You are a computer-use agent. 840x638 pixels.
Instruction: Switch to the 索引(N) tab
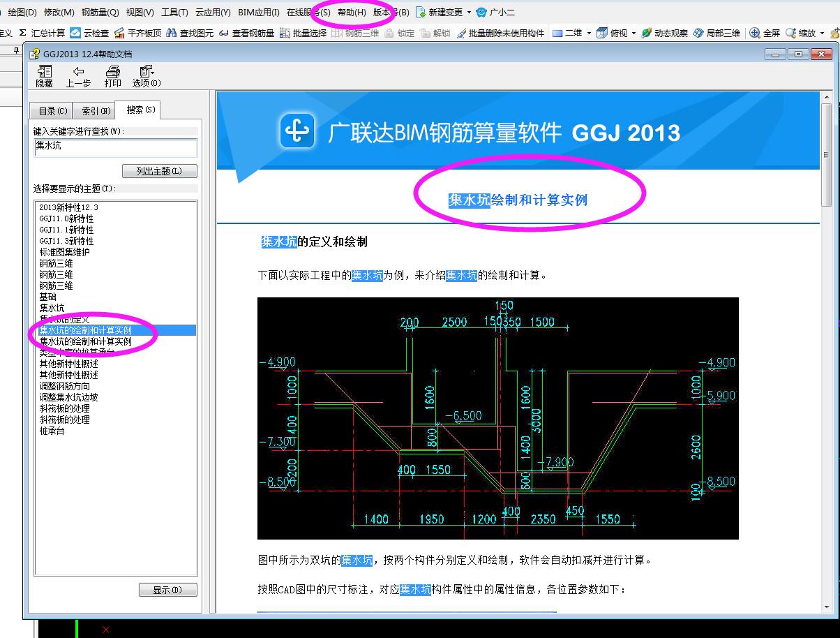click(95, 111)
